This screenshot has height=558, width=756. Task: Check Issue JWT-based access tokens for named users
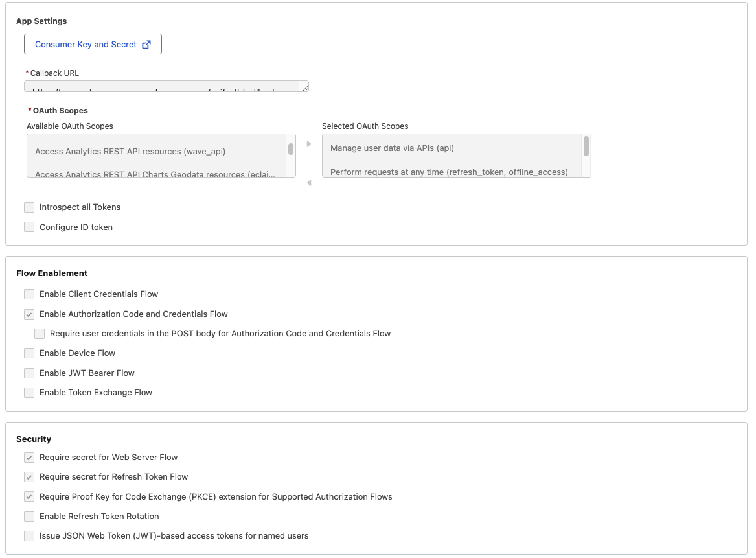[x=29, y=535]
